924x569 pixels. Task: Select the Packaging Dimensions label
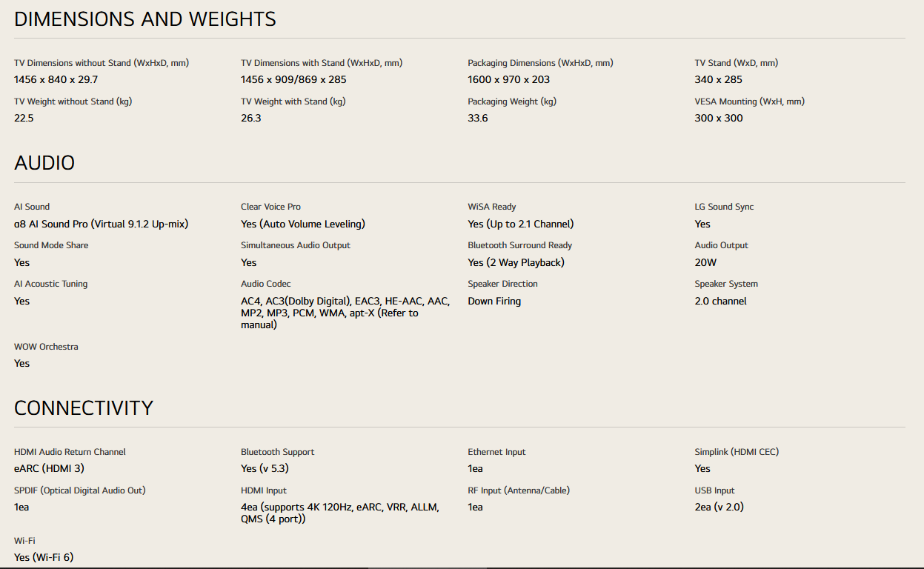[540, 63]
